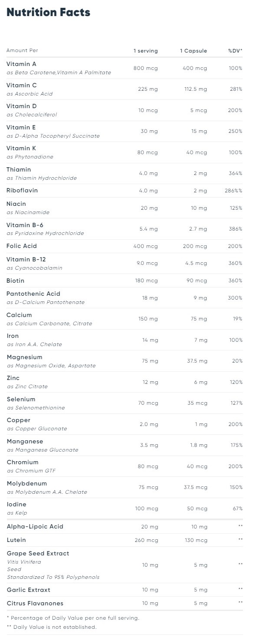Click Biotin 360% daily value
This screenshot has height=644, width=256.
click(235, 281)
